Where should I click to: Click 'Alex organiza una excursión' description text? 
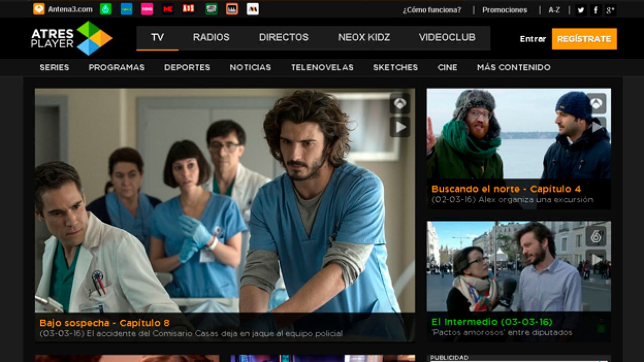click(512, 200)
